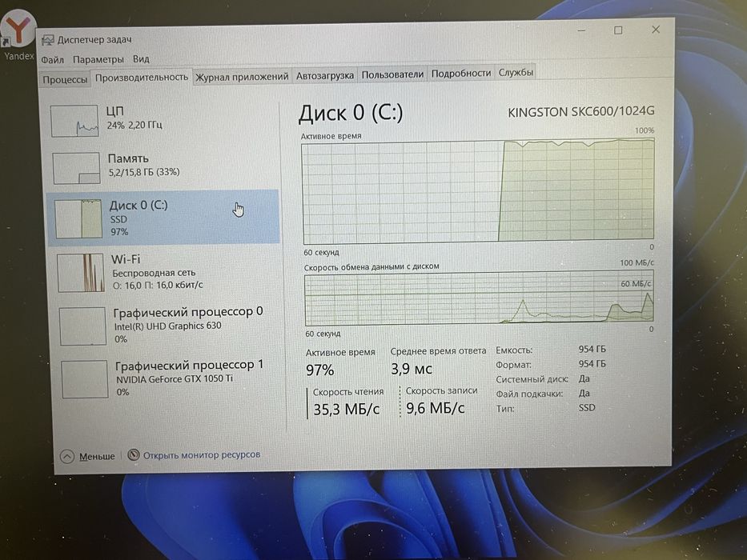Image resolution: width=747 pixels, height=560 pixels.
Task: Click the 'Файл подкачки:' label
Action: click(x=529, y=394)
